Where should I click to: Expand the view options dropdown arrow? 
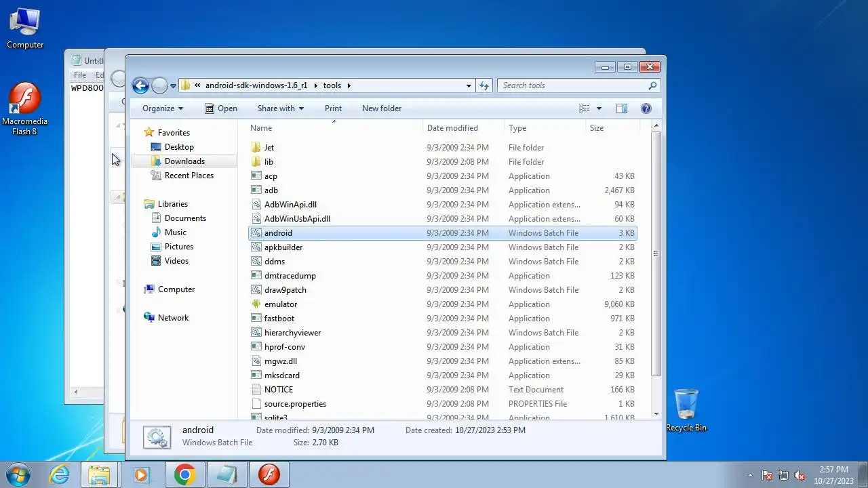599,108
